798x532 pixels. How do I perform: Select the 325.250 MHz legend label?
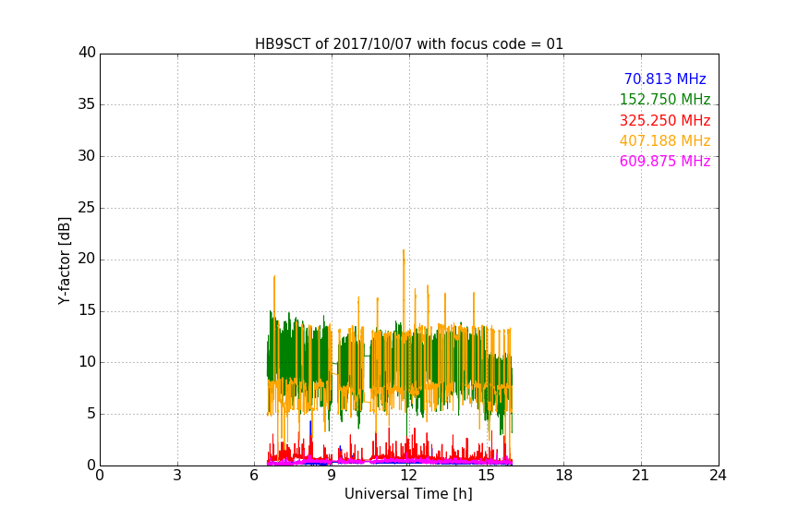click(665, 120)
